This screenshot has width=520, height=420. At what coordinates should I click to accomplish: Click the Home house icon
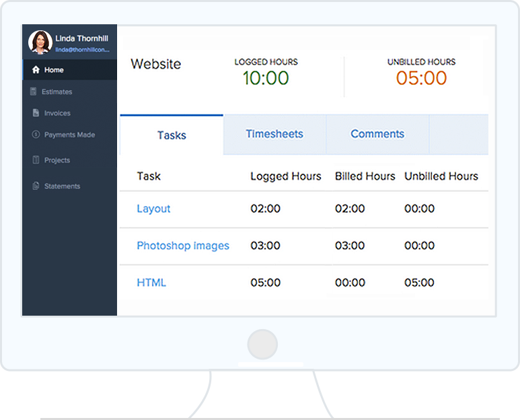coord(36,70)
